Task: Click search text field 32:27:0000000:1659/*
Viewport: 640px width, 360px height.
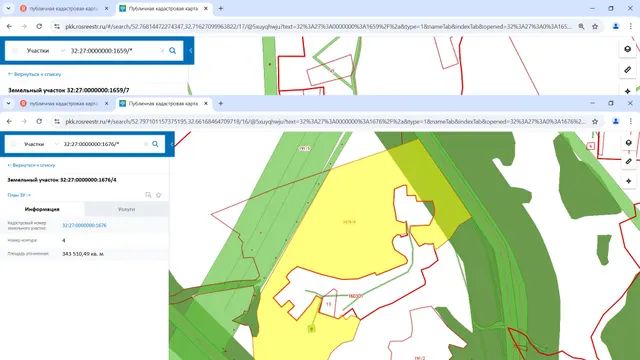Action: pyautogui.click(x=113, y=51)
